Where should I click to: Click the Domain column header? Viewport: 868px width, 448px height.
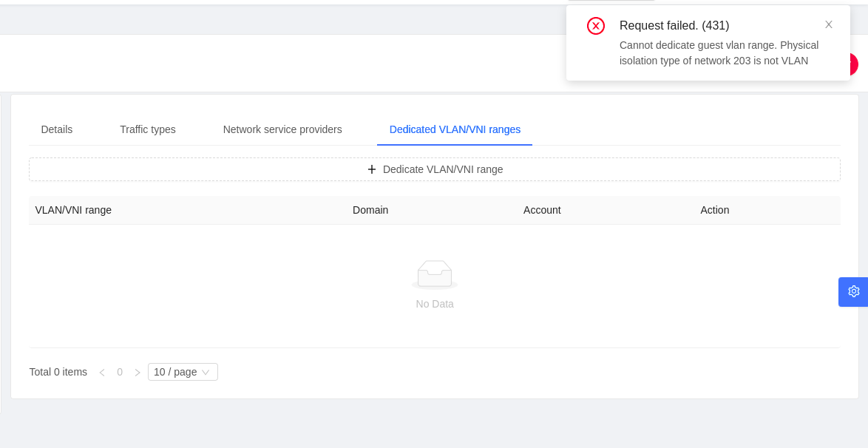click(370, 210)
